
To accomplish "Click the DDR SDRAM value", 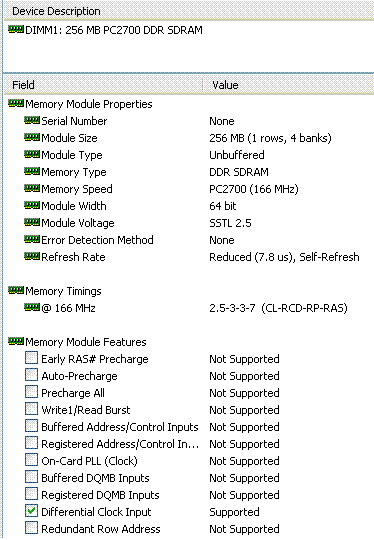I will click(239, 172).
